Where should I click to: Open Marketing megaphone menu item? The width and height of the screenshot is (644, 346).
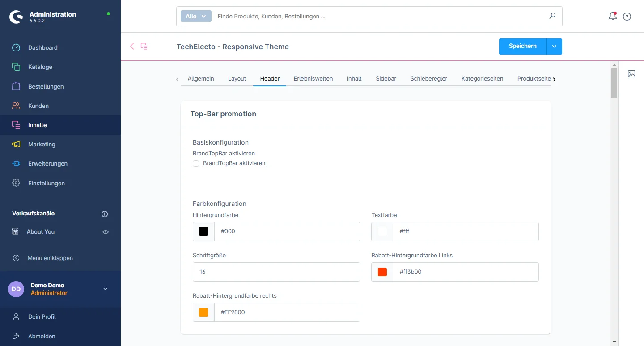(42, 144)
